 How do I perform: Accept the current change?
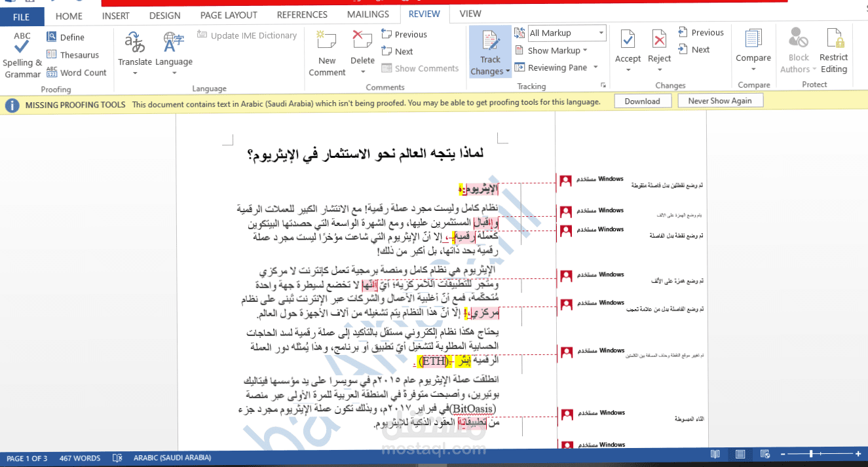[x=628, y=46]
